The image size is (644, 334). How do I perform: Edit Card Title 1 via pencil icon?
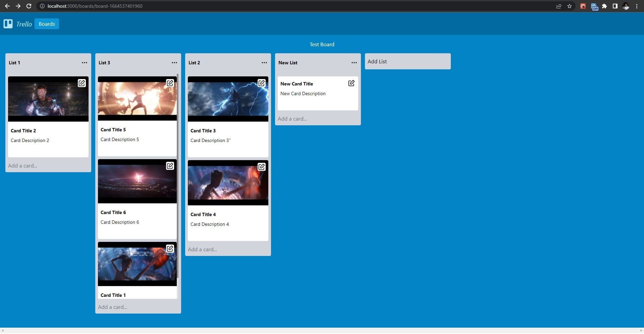coord(170,249)
